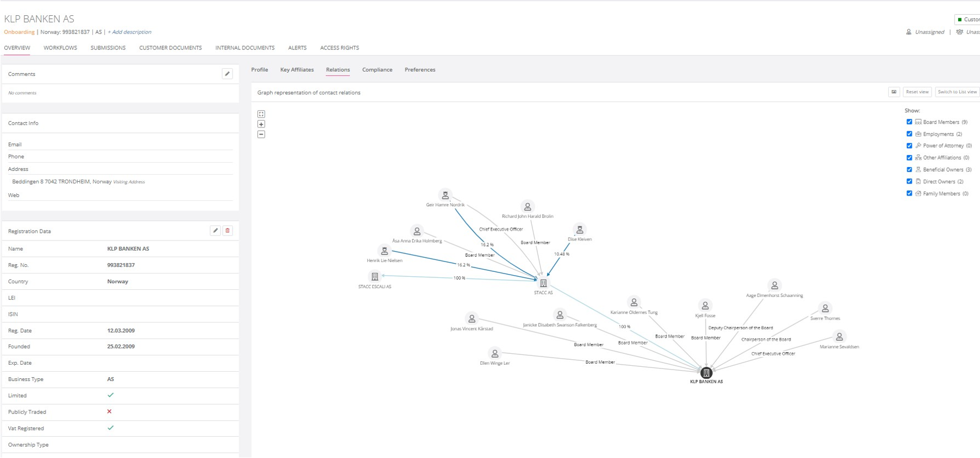Zoom in on the relations graph
Image resolution: width=980 pixels, height=458 pixels.
[261, 124]
